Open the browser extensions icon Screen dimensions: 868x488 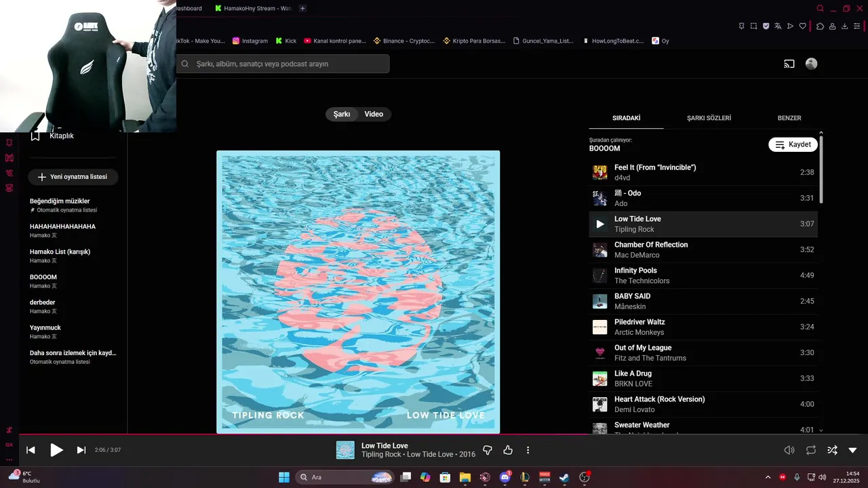(x=820, y=26)
